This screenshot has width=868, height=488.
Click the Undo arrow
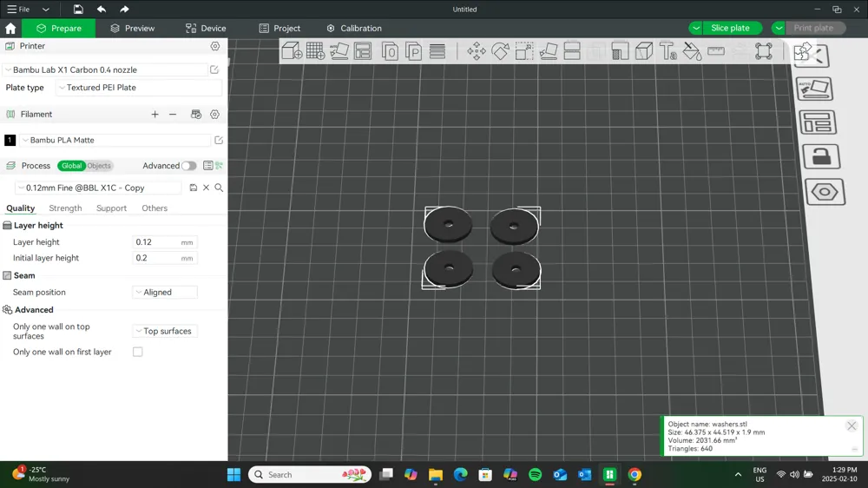pyautogui.click(x=102, y=10)
